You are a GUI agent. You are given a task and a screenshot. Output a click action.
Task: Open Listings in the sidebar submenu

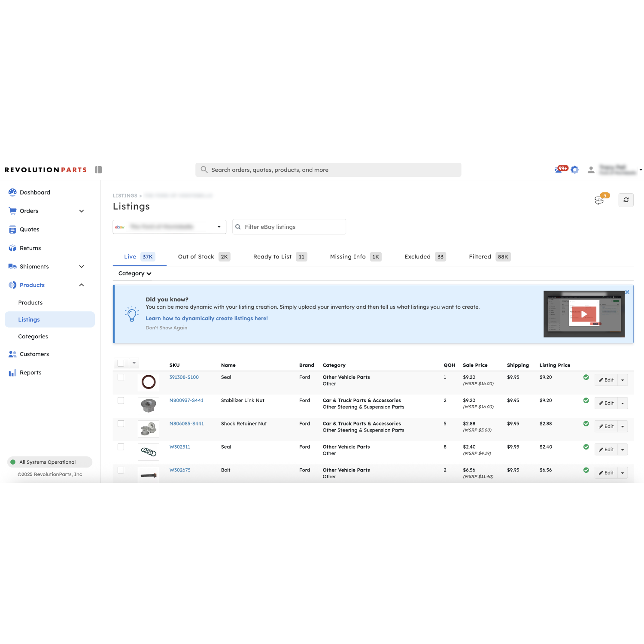coord(50,319)
